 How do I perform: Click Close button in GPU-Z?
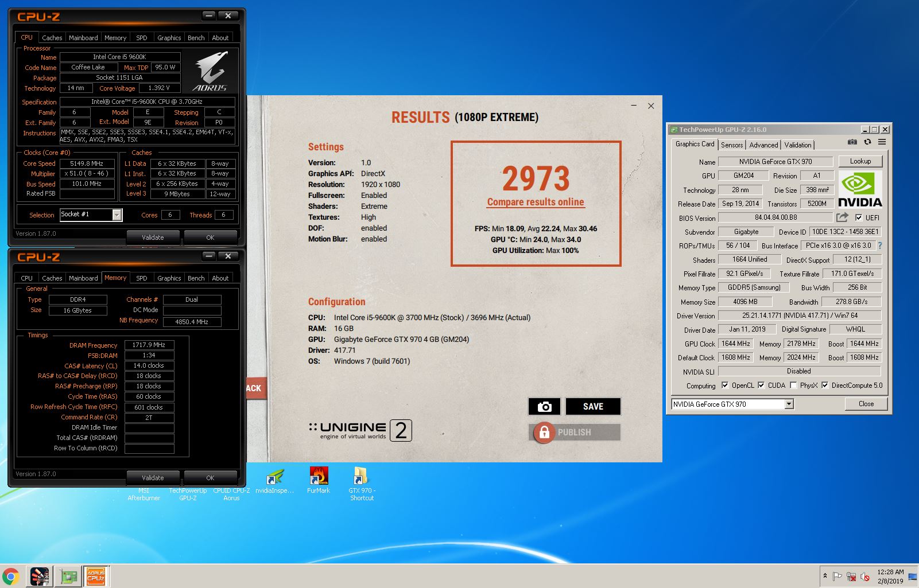pos(866,404)
